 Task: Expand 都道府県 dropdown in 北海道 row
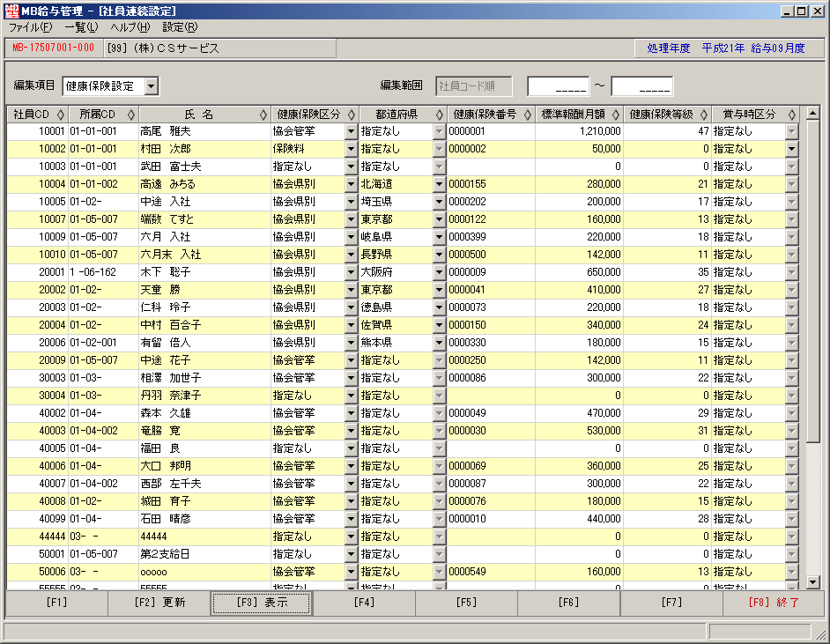439,184
